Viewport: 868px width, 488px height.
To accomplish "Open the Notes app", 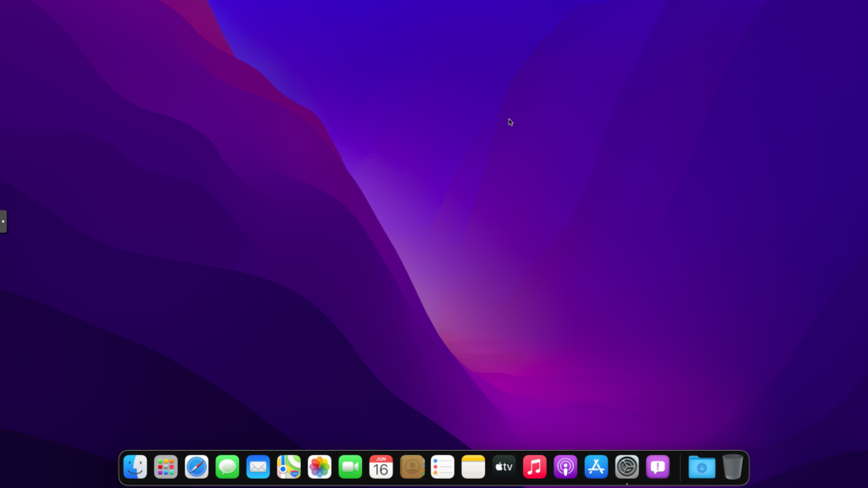I will pos(473,467).
